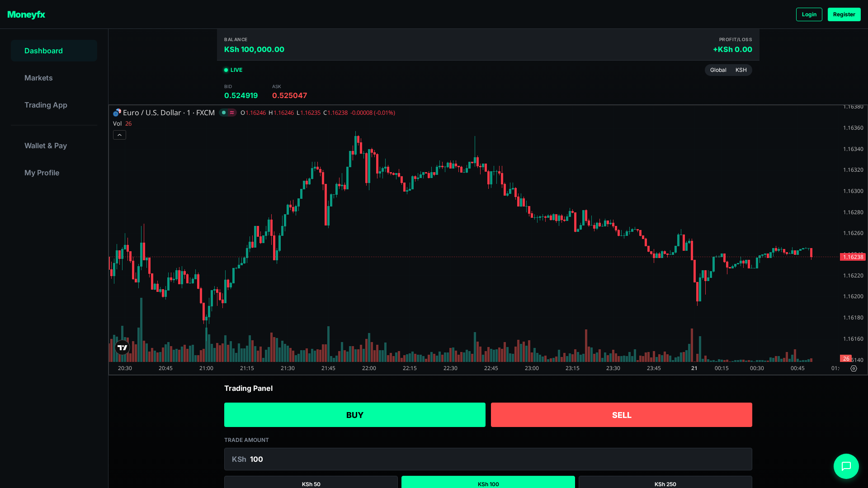The height and width of the screenshot is (488, 868).
Task: Click the Login button
Action: point(809,14)
